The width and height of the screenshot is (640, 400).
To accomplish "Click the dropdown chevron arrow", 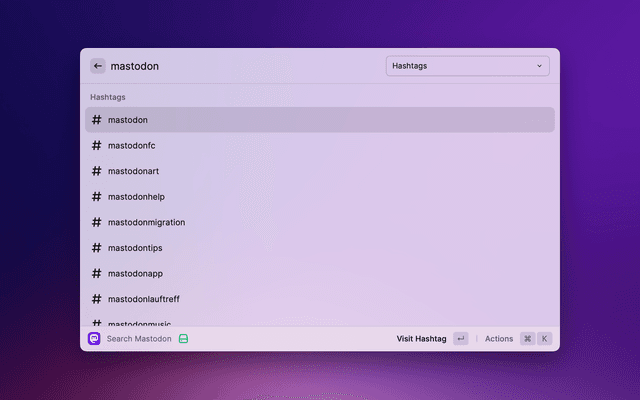I will [x=540, y=66].
